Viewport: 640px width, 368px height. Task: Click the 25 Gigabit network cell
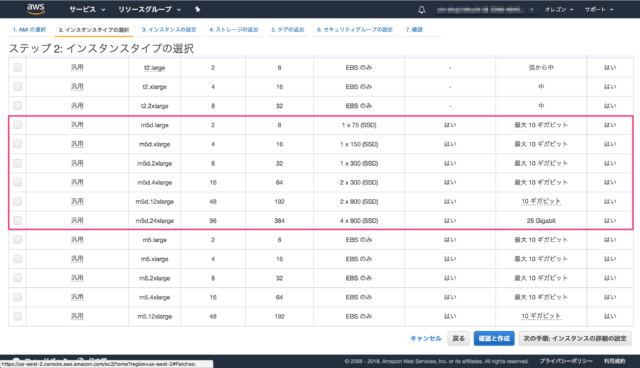point(541,221)
